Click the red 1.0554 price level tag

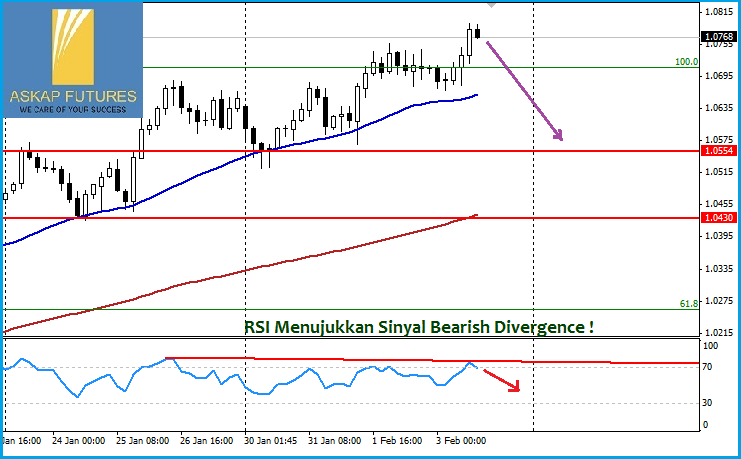pyautogui.click(x=718, y=151)
